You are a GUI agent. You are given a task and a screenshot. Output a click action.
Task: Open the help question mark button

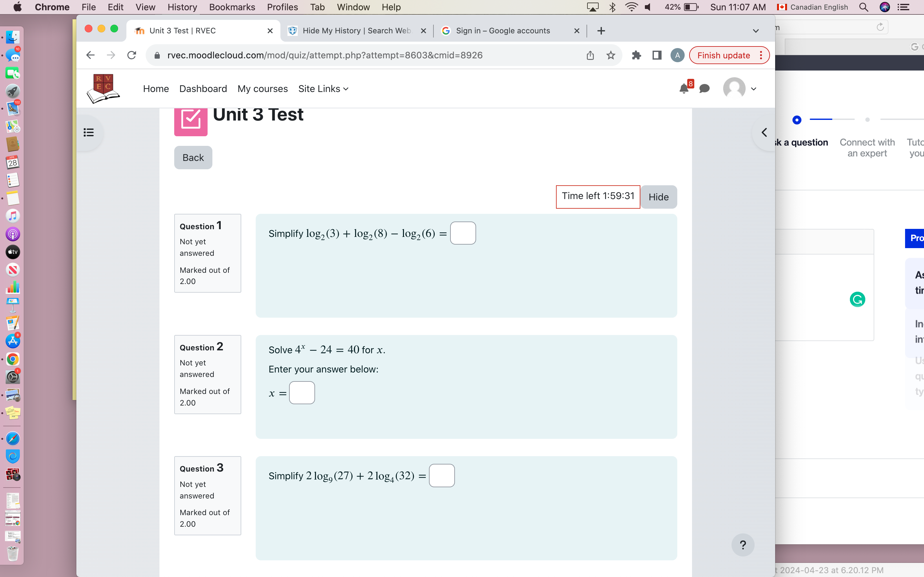pyautogui.click(x=742, y=545)
